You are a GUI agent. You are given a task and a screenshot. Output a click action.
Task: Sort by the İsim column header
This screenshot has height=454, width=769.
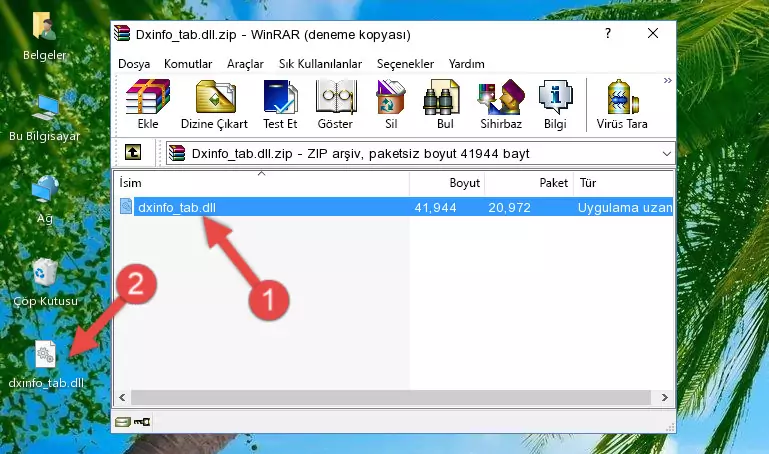(x=262, y=183)
